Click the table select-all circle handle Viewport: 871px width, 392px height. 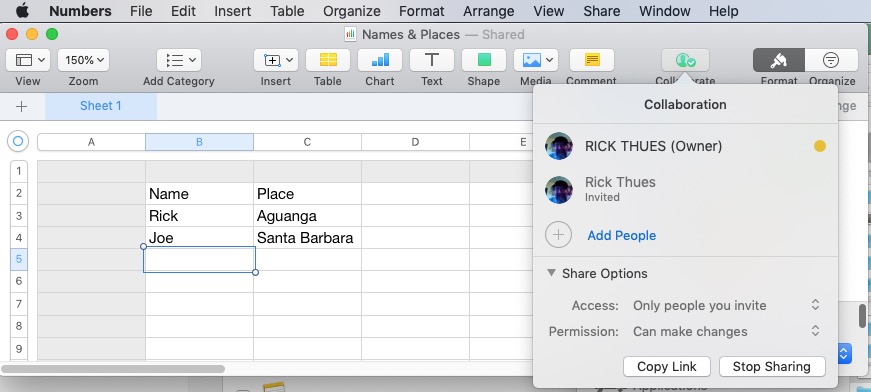point(18,142)
